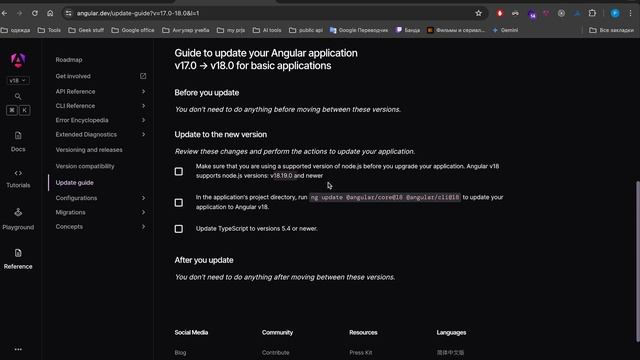Click the page vertical scrollbar
Viewport: 640px width, 360px height.
coord(638,261)
